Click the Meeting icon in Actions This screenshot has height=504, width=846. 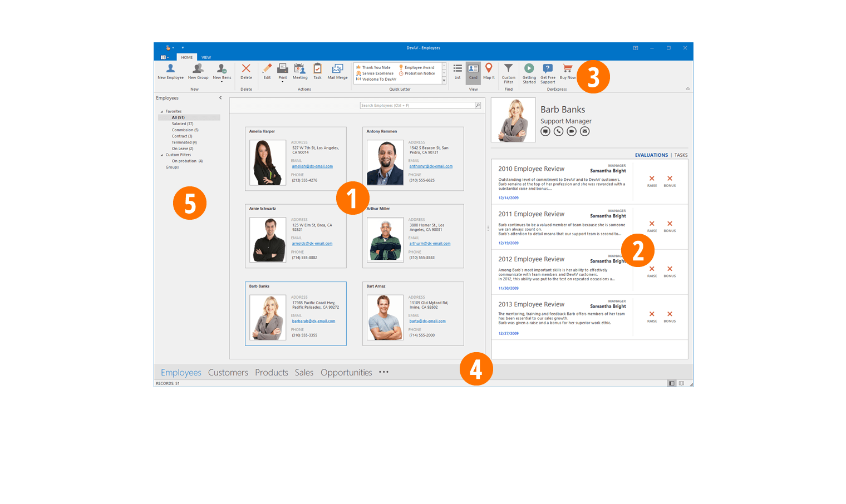click(x=300, y=69)
